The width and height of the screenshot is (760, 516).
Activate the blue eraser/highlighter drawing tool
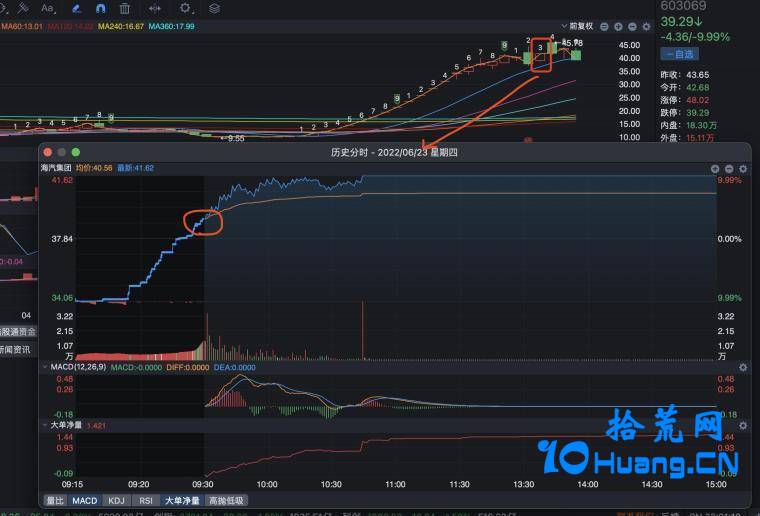[x=77, y=8]
